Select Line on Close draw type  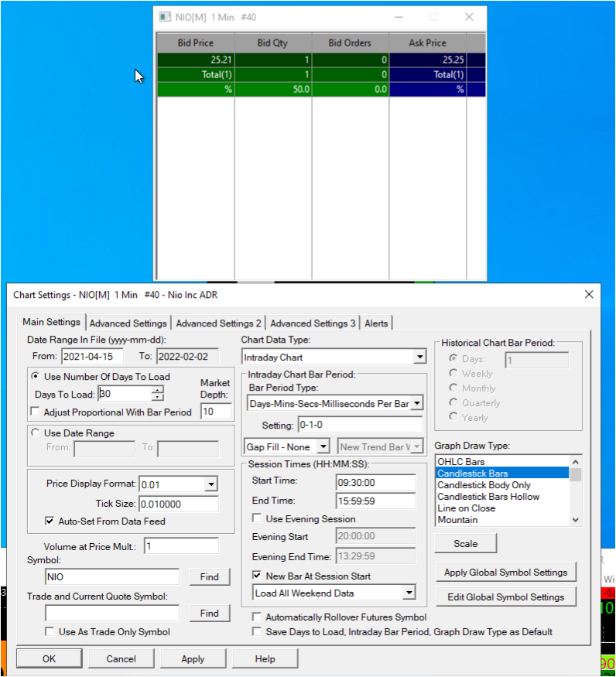pyautogui.click(x=503, y=508)
